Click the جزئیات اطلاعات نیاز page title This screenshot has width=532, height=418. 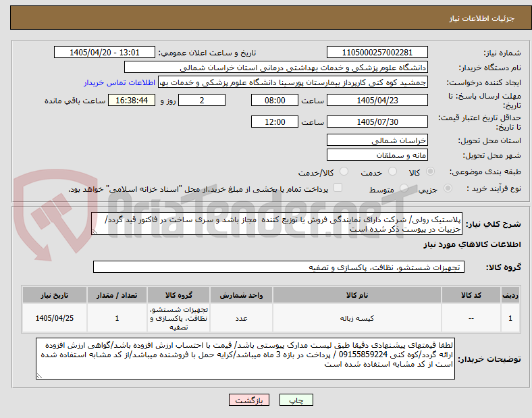coord(482,18)
